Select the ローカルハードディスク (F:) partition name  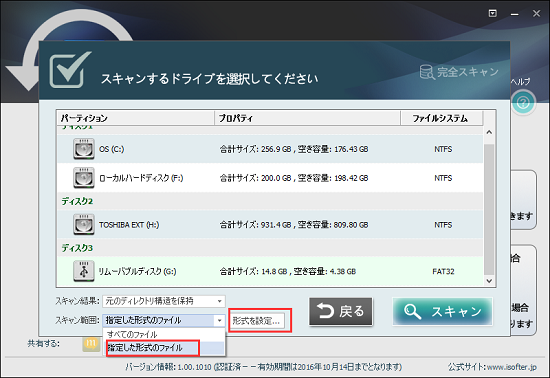pyautogui.click(x=141, y=178)
